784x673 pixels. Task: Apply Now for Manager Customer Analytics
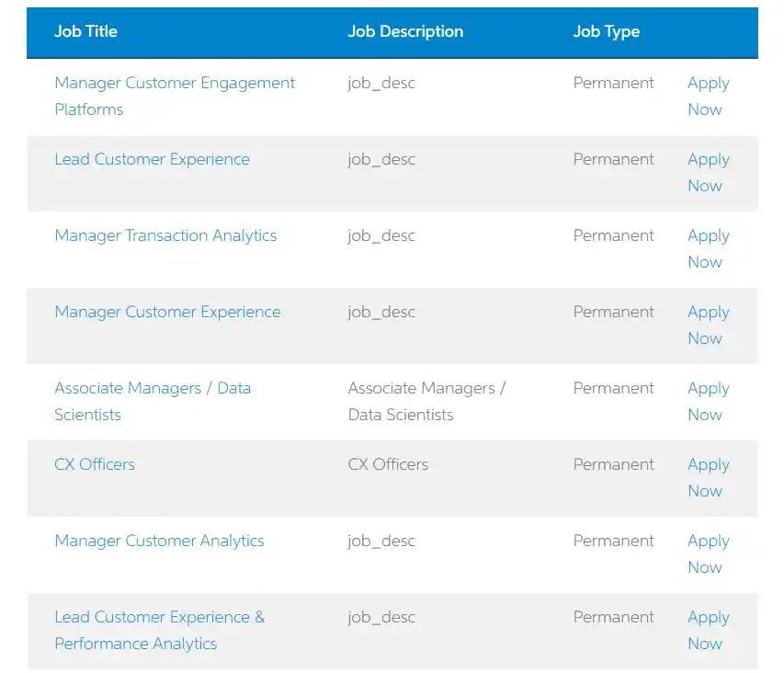tap(709, 554)
